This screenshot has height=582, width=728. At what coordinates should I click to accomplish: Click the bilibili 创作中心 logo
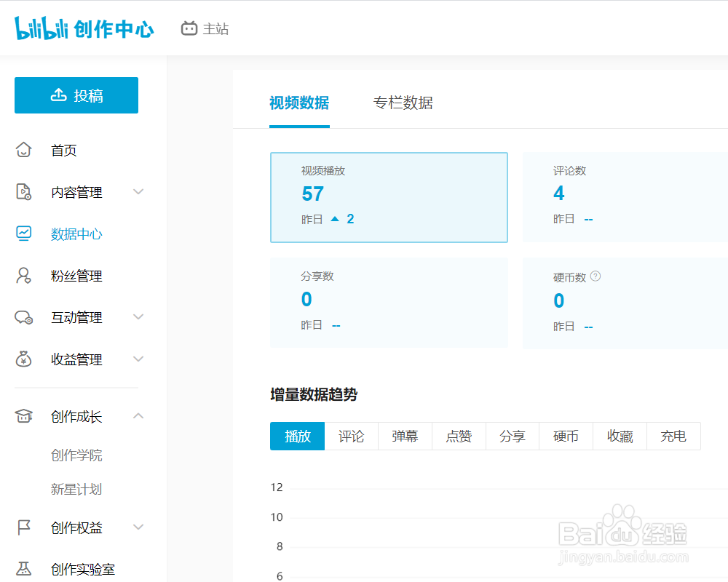pos(84,29)
